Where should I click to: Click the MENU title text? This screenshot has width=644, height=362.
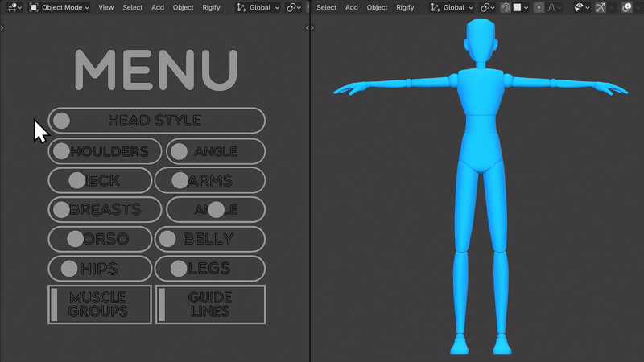(156, 70)
